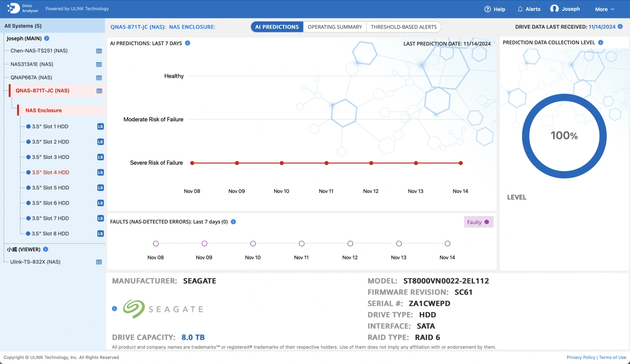The width and height of the screenshot is (630, 364).
Task: Open the Privacy Policy link
Action: coord(581,357)
